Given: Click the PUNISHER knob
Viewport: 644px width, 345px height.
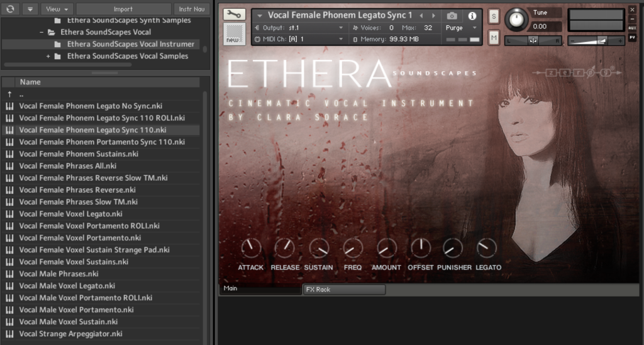Looking at the screenshot, I should pyautogui.click(x=453, y=248).
